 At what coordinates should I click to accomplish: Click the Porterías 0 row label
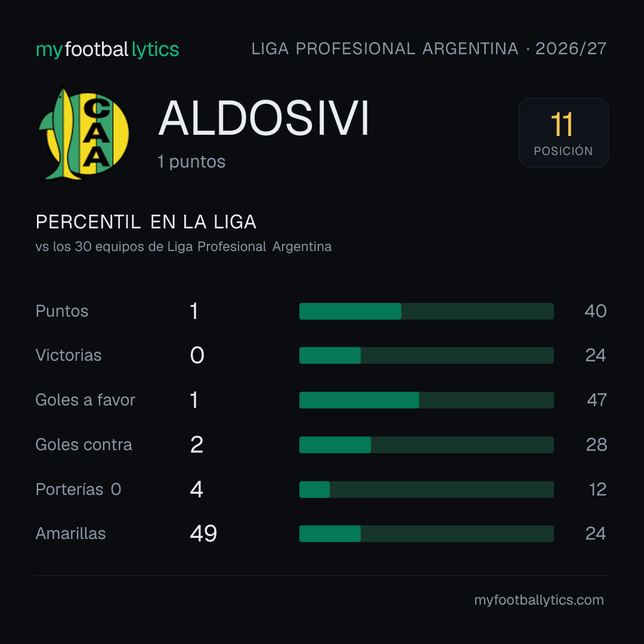pos(78,489)
